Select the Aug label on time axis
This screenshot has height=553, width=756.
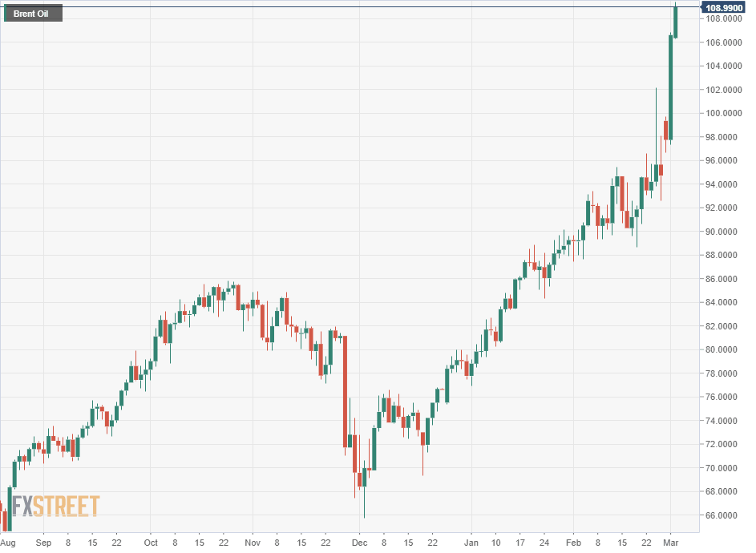(x=8, y=542)
